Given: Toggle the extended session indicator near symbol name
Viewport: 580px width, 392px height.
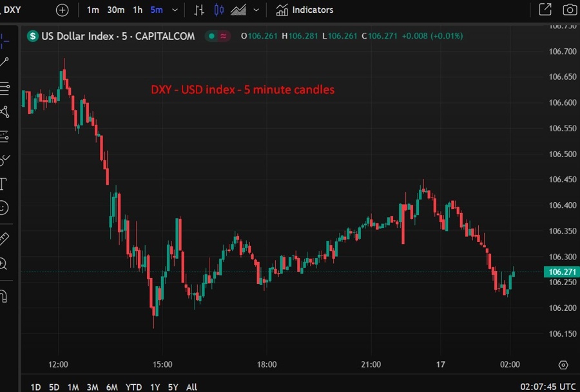Looking at the screenshot, I should 225,36.
